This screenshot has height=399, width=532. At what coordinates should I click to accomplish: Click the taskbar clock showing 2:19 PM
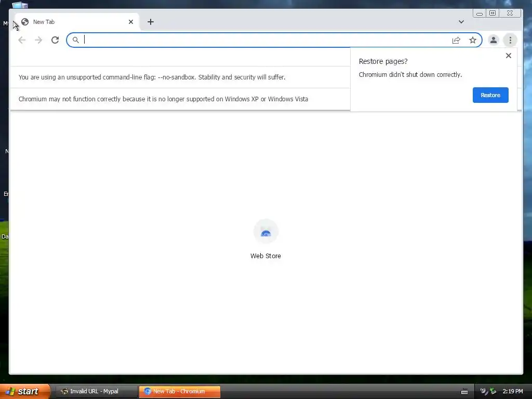[x=513, y=391]
